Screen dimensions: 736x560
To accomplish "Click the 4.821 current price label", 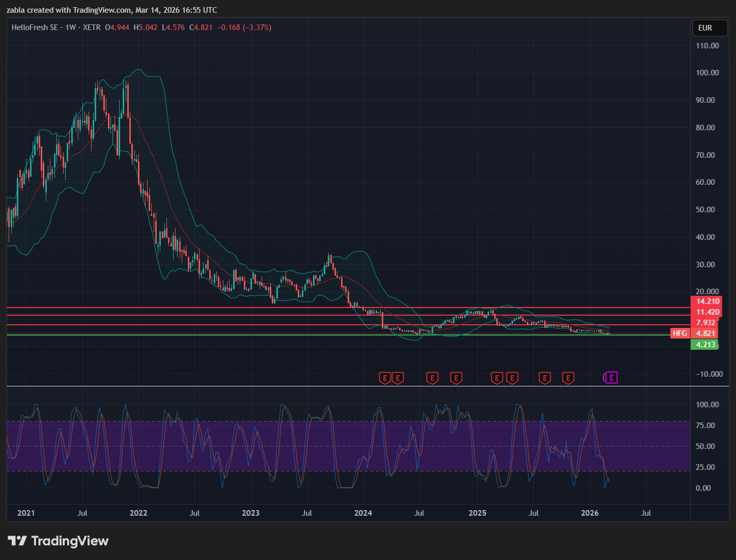I will (x=705, y=333).
